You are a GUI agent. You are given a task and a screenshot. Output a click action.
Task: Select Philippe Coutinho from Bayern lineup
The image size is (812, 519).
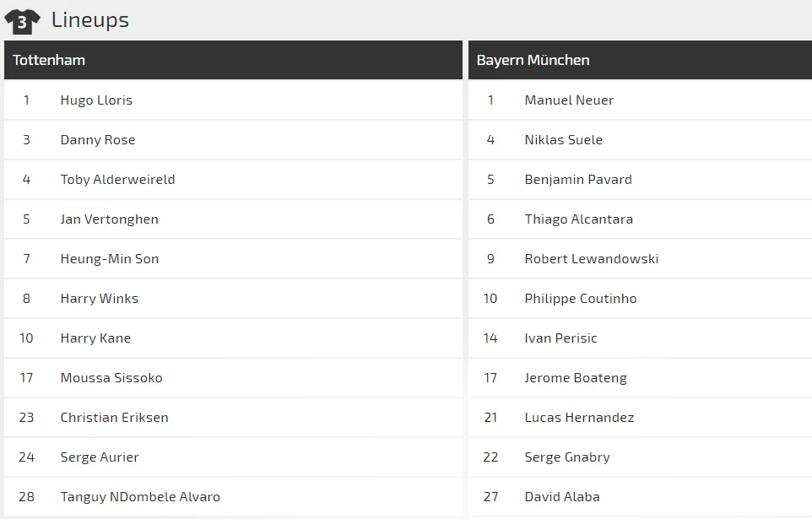click(581, 299)
